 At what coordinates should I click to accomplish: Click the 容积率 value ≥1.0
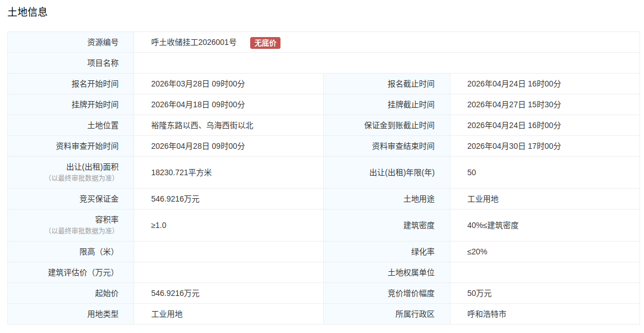[x=159, y=226]
